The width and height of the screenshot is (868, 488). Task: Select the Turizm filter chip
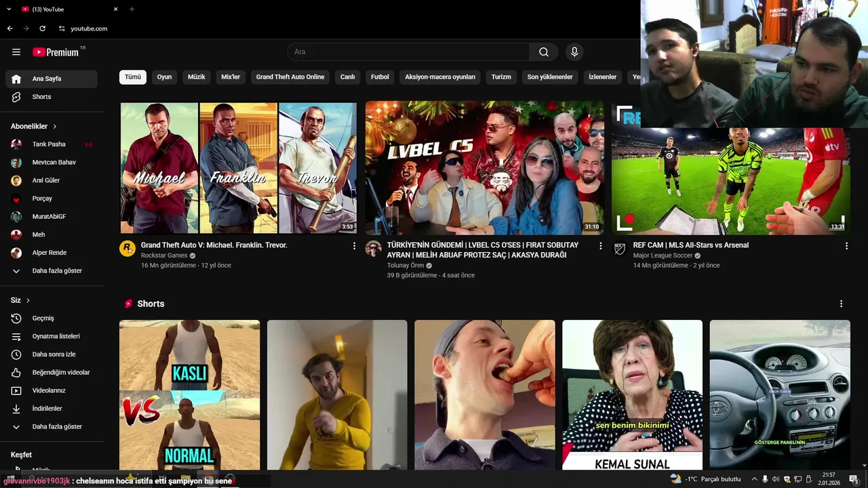(501, 77)
